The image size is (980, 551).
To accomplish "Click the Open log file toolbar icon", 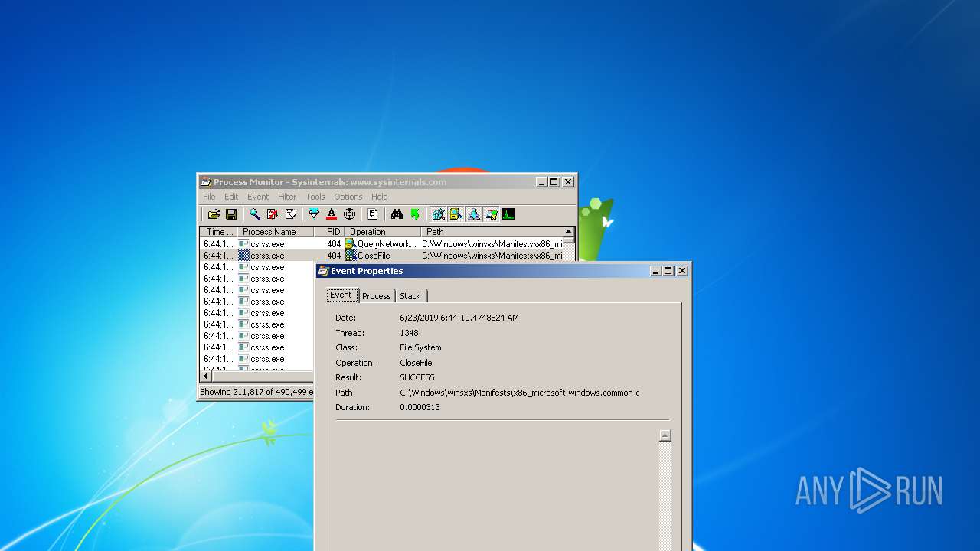I will (x=214, y=214).
